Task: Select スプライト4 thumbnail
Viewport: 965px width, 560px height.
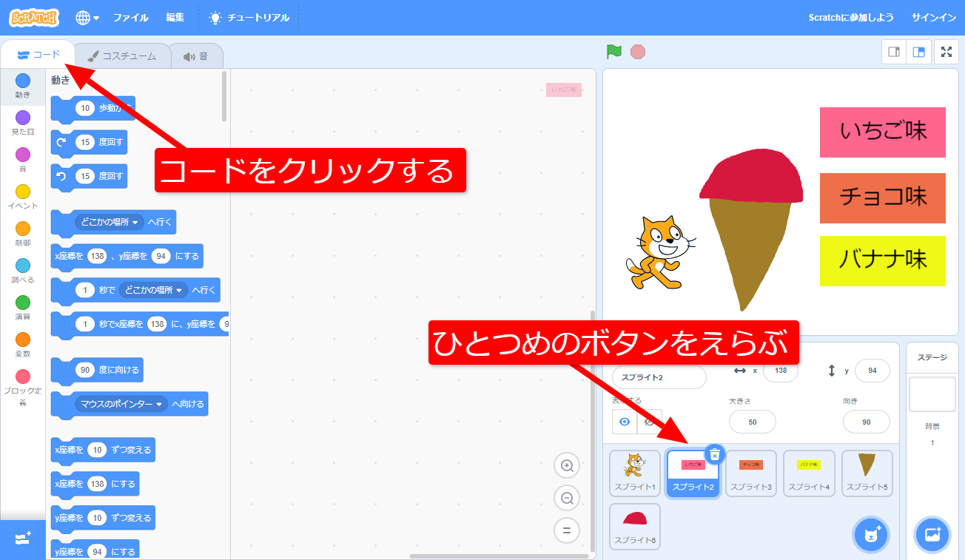Action: [x=809, y=473]
